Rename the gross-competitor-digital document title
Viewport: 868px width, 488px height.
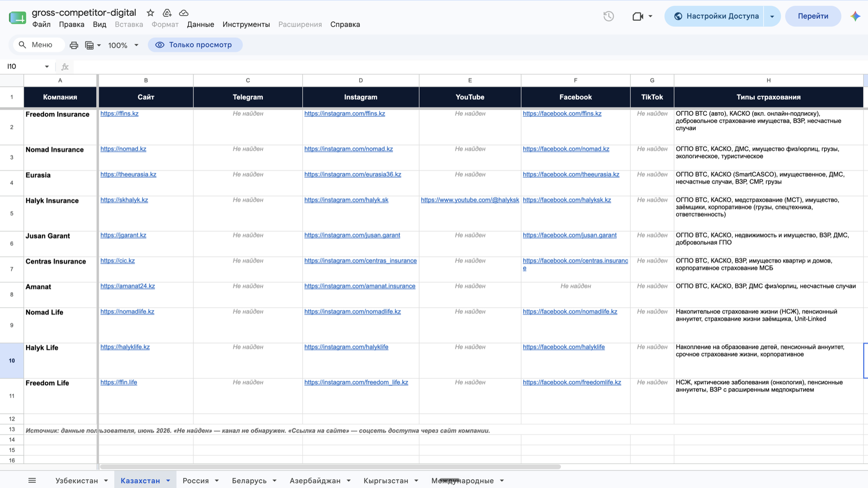pos(84,13)
